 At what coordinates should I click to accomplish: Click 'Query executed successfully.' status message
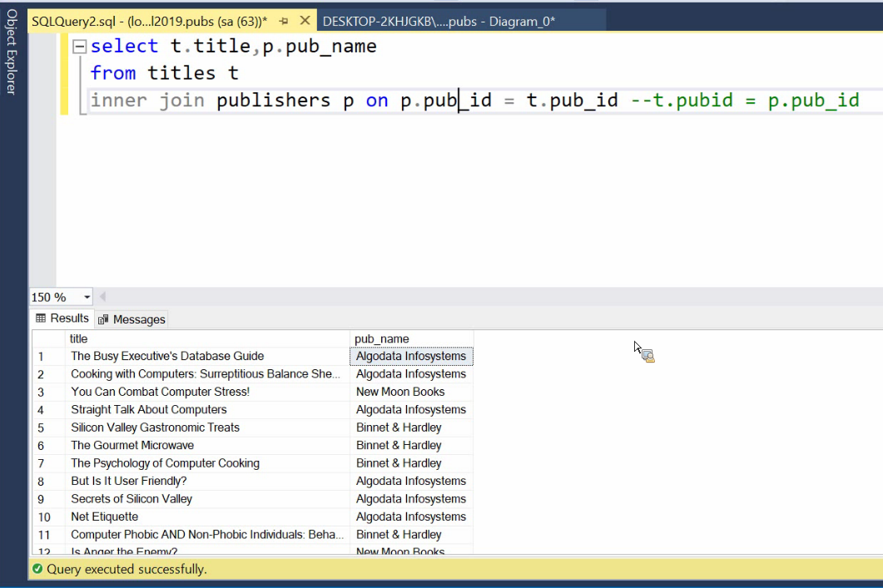(x=126, y=570)
